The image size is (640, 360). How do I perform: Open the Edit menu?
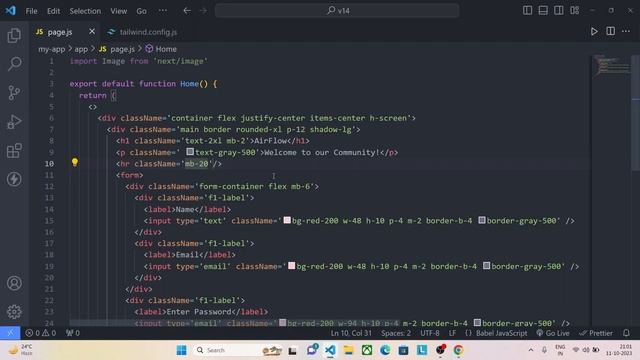click(x=53, y=11)
